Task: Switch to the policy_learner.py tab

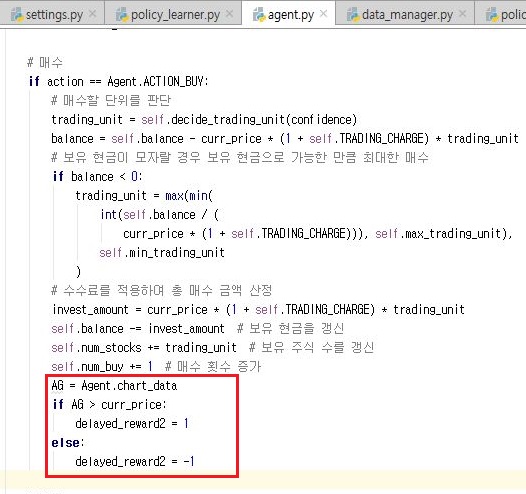Action: (174, 15)
